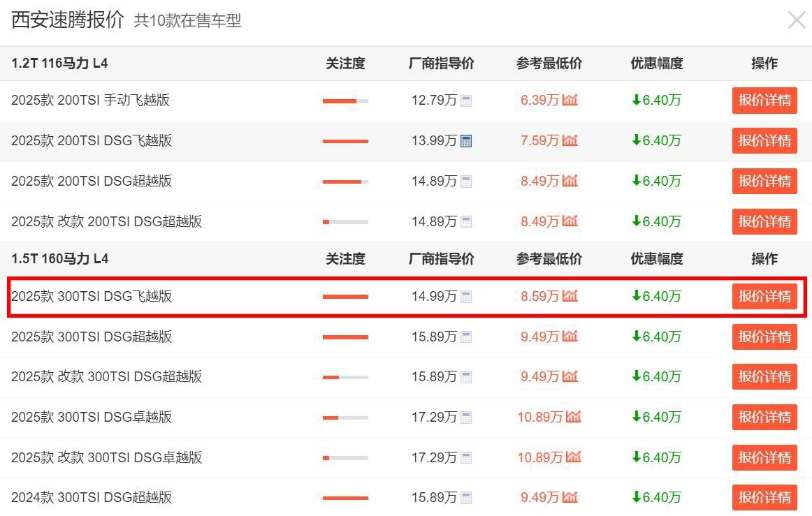
Task: Click calculator icon for 2025款 300TSI DSG超越版
Action: pyautogui.click(x=466, y=337)
